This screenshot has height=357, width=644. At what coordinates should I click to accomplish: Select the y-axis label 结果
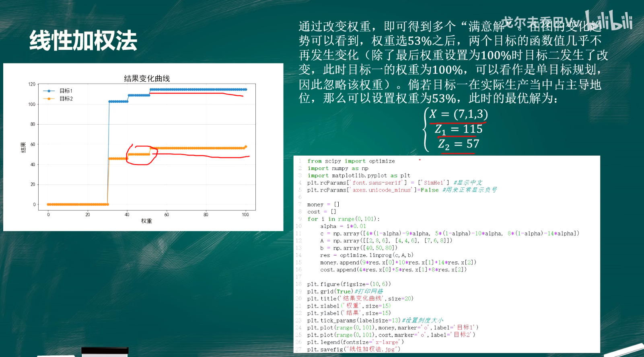23,147
